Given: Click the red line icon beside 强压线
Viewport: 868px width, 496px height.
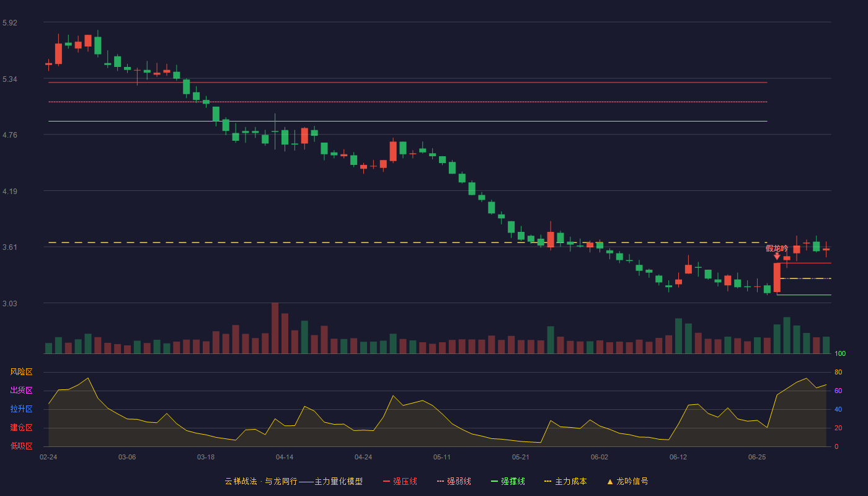Looking at the screenshot, I should pyautogui.click(x=386, y=481).
